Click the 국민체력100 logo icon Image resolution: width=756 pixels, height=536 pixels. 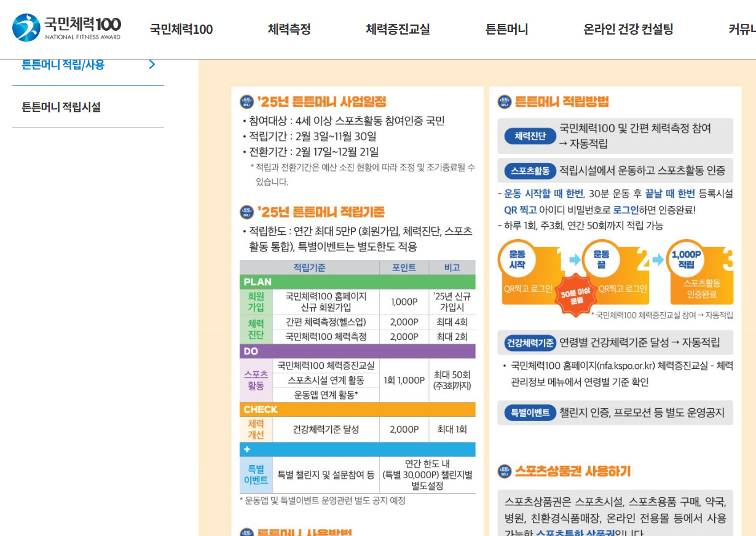[26, 28]
